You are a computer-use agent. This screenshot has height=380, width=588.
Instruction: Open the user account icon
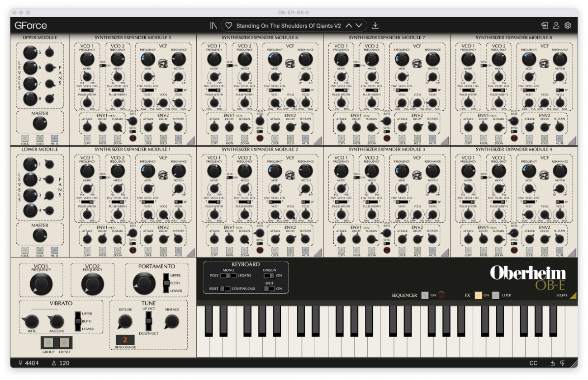coord(556,26)
